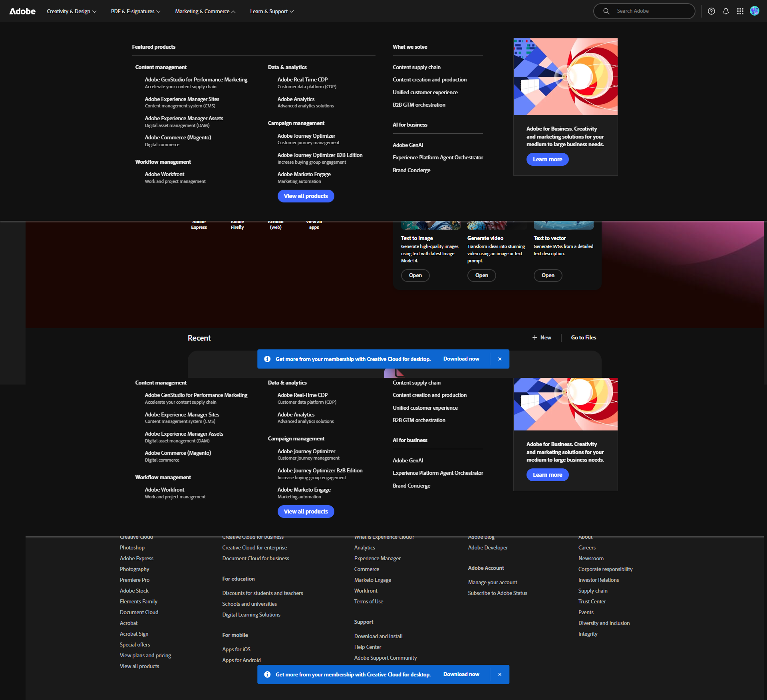Image resolution: width=767 pixels, height=700 pixels.
Task: Open Subscribe to Adobe Status link
Action: pyautogui.click(x=498, y=593)
